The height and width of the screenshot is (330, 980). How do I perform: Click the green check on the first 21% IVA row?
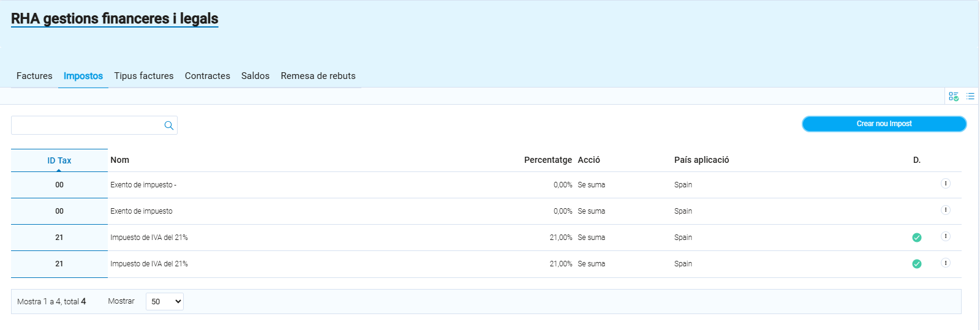pyautogui.click(x=916, y=238)
